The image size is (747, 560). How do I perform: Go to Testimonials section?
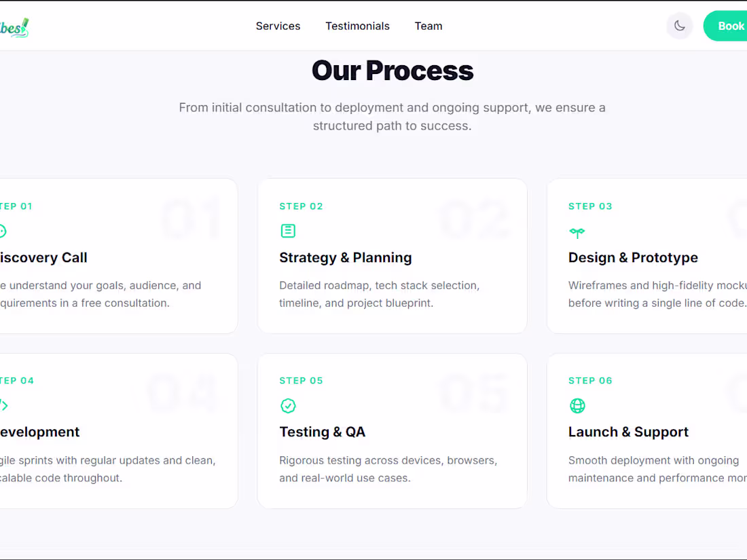click(x=357, y=26)
